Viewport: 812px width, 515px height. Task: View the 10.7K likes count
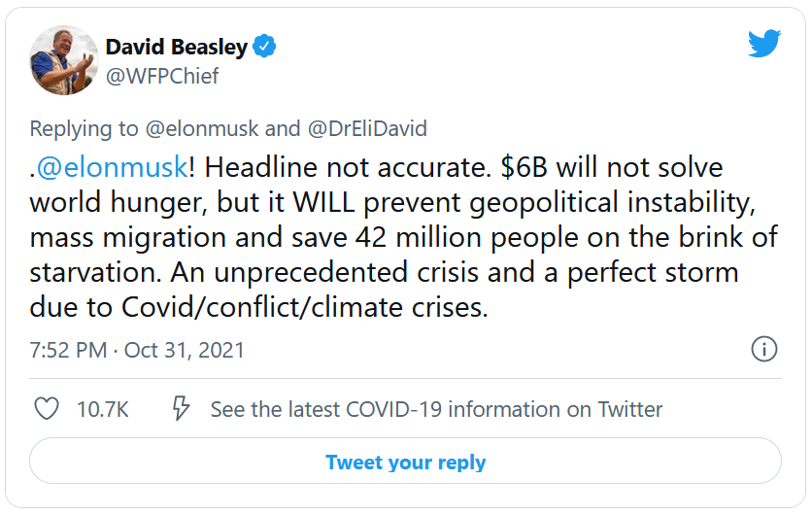click(x=102, y=409)
